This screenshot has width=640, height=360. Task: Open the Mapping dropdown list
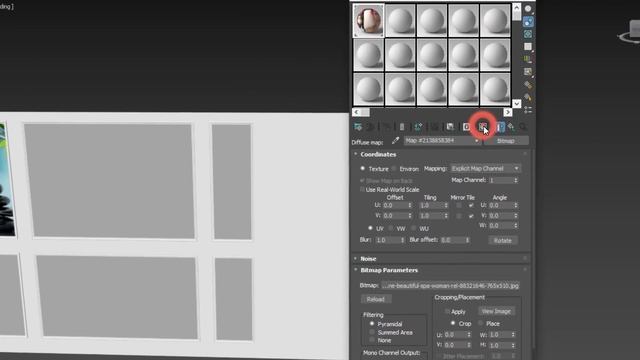pos(485,169)
